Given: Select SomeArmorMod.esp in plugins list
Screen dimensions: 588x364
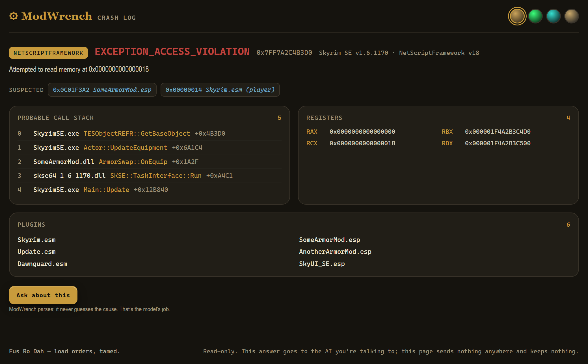Looking at the screenshot, I should click(330, 240).
